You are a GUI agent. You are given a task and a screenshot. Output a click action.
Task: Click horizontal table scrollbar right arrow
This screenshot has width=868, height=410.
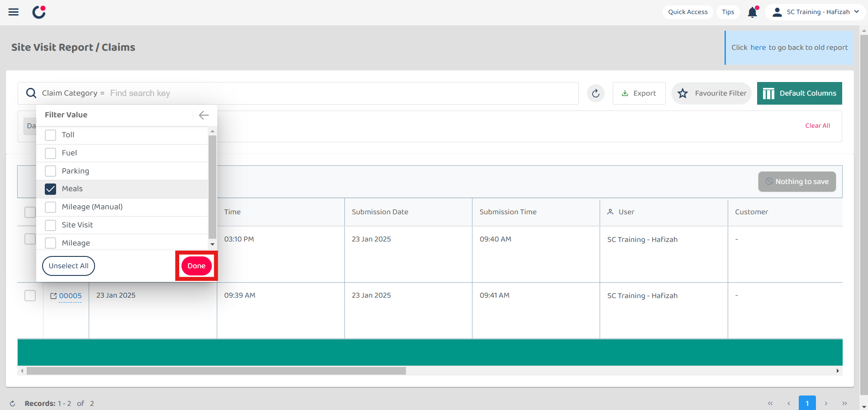click(x=838, y=371)
